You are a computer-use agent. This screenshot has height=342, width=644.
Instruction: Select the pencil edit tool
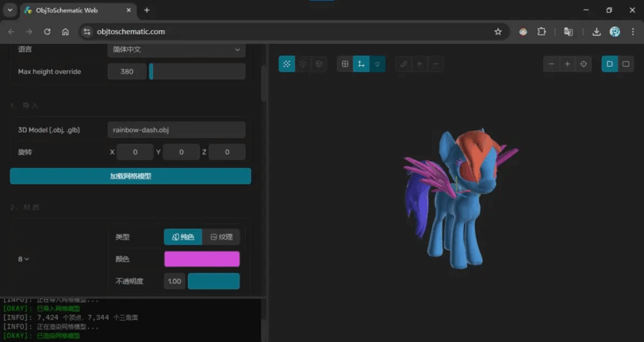[403, 64]
